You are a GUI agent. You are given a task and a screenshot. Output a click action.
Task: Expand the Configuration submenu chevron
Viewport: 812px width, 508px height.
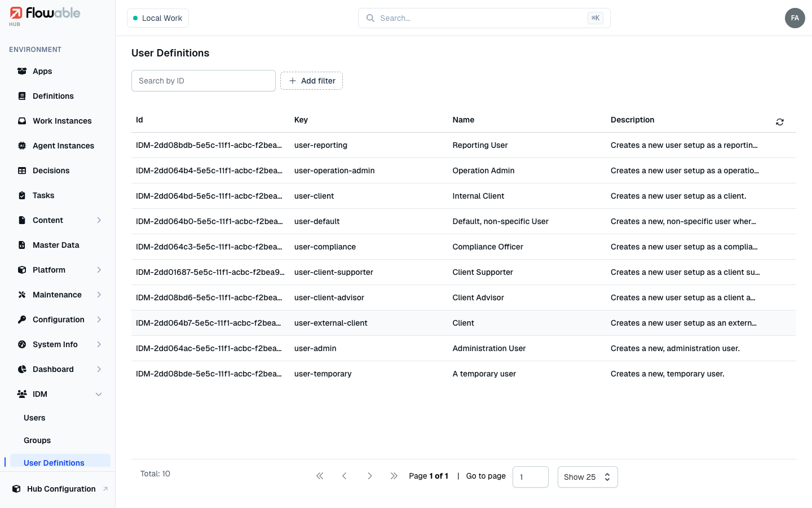99,319
